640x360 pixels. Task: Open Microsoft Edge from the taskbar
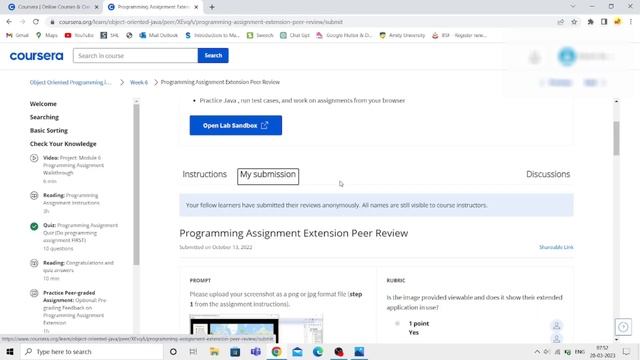pos(318,351)
